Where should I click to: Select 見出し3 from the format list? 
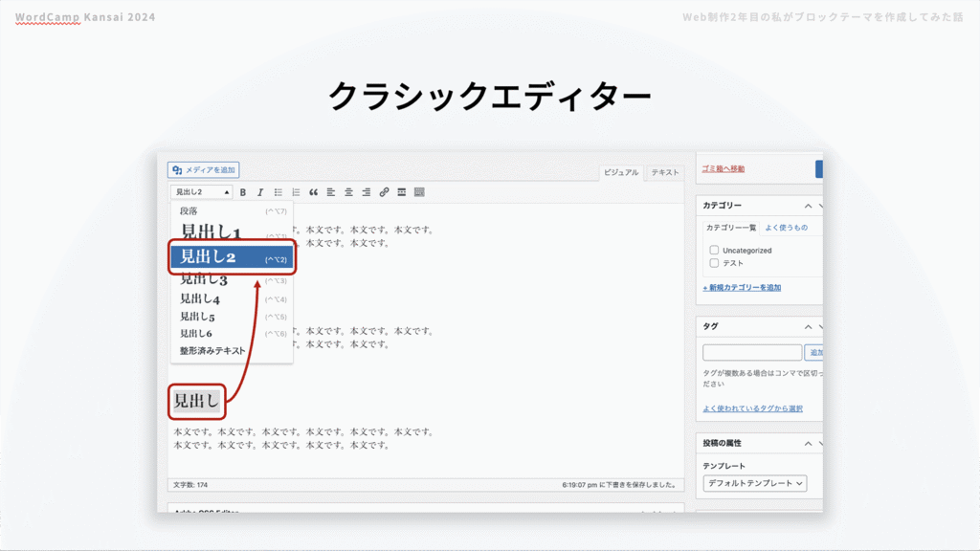point(204,280)
